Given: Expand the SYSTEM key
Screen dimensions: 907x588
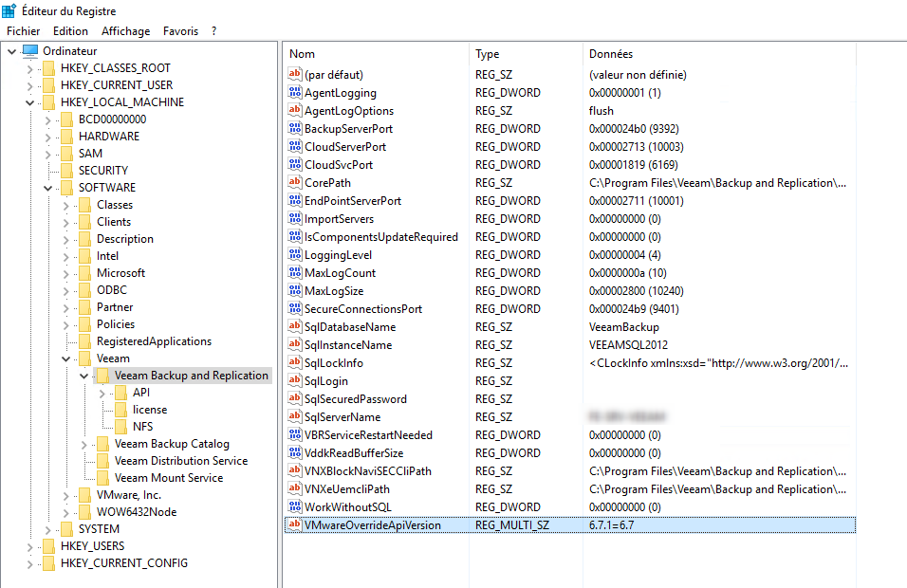Looking at the screenshot, I should 48,529.
